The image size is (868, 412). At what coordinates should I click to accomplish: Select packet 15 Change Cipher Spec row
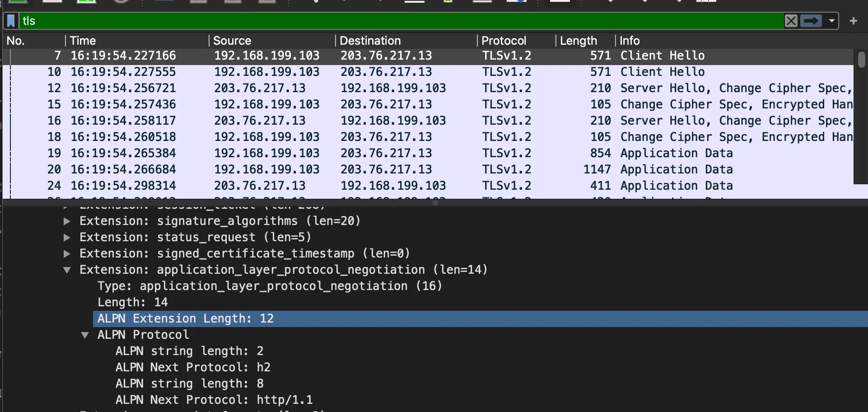(x=428, y=104)
